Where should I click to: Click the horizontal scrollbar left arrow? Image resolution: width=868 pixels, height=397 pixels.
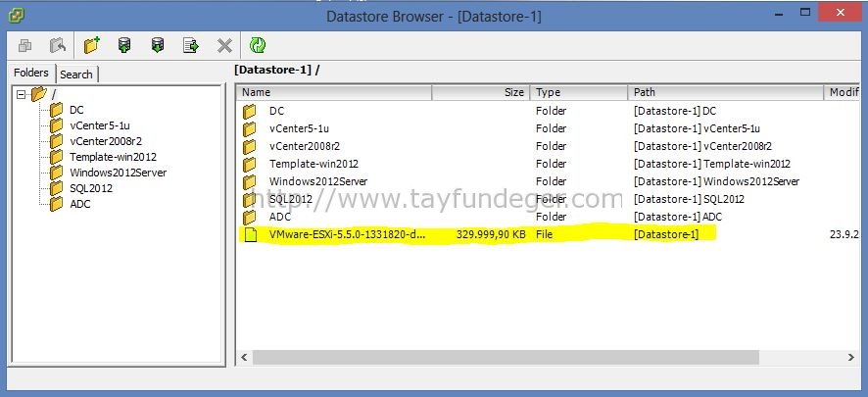pyautogui.click(x=244, y=358)
